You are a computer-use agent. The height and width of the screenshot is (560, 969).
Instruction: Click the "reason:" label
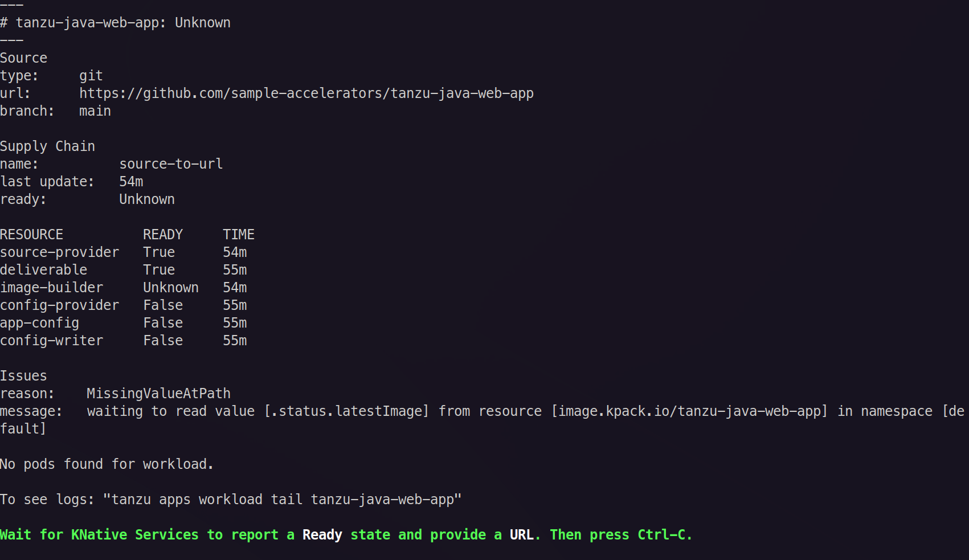(27, 394)
